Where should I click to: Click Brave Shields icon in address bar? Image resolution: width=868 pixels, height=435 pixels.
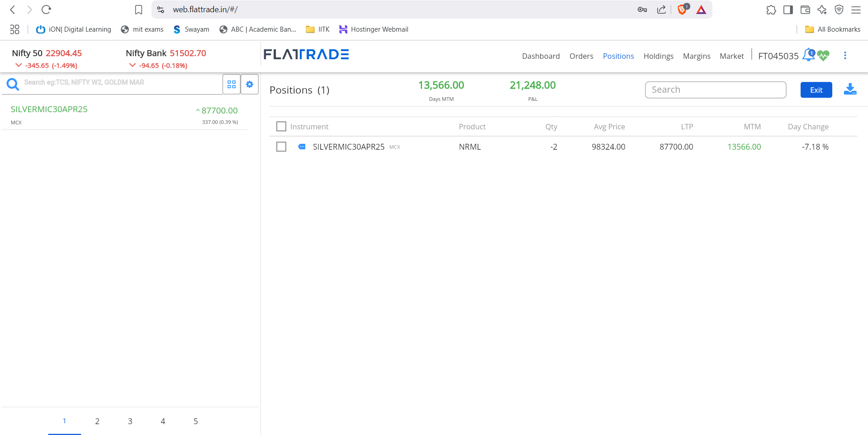[682, 9]
